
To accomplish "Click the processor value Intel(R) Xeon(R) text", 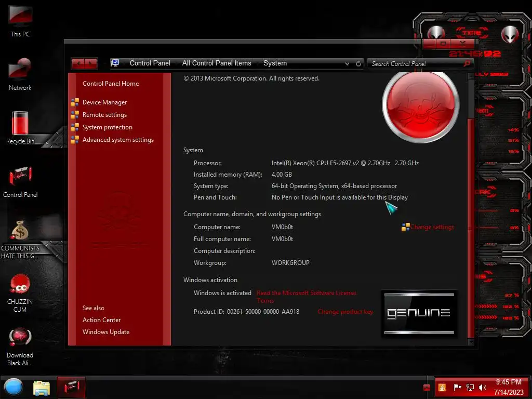I will click(345, 163).
